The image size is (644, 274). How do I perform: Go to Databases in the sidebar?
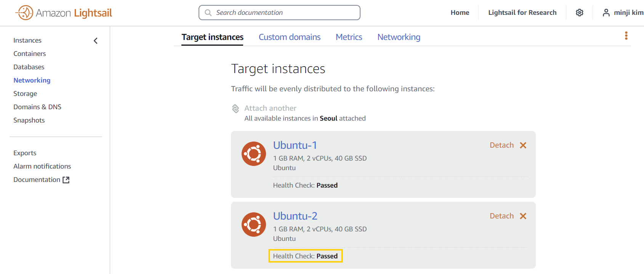click(x=29, y=67)
